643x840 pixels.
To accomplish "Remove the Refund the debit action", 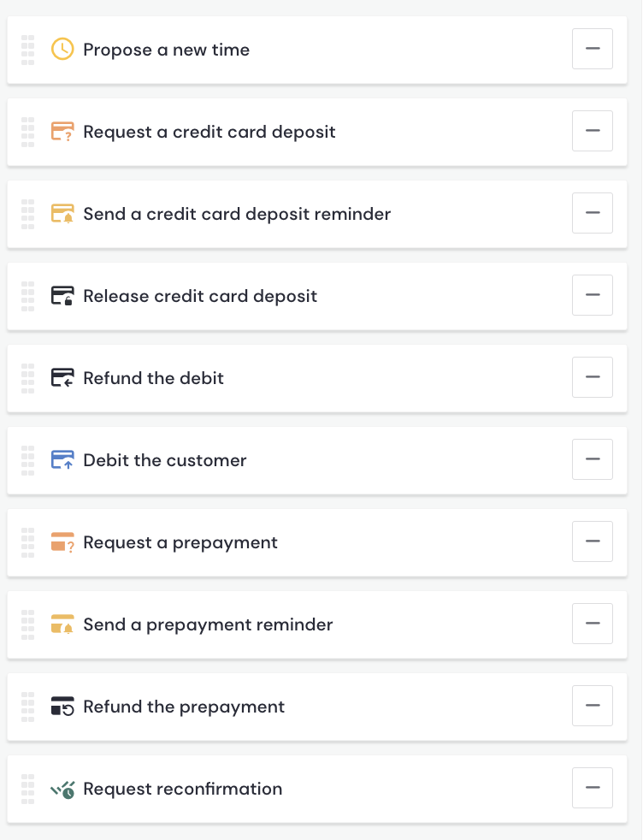I will pyautogui.click(x=592, y=377).
